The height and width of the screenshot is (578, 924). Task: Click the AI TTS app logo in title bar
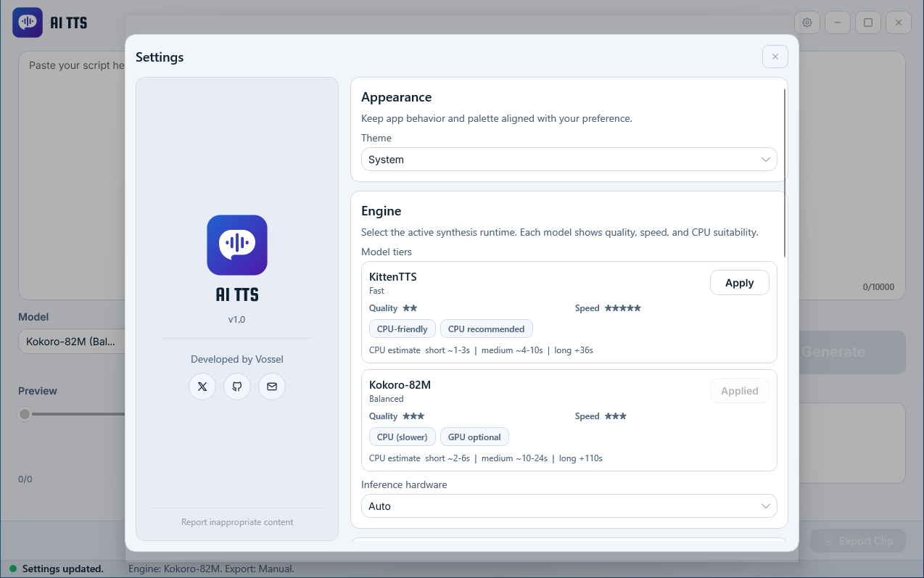tap(28, 22)
